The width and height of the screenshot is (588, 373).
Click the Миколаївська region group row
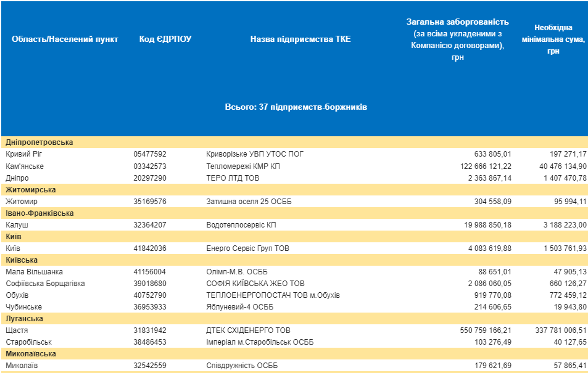(x=31, y=354)
